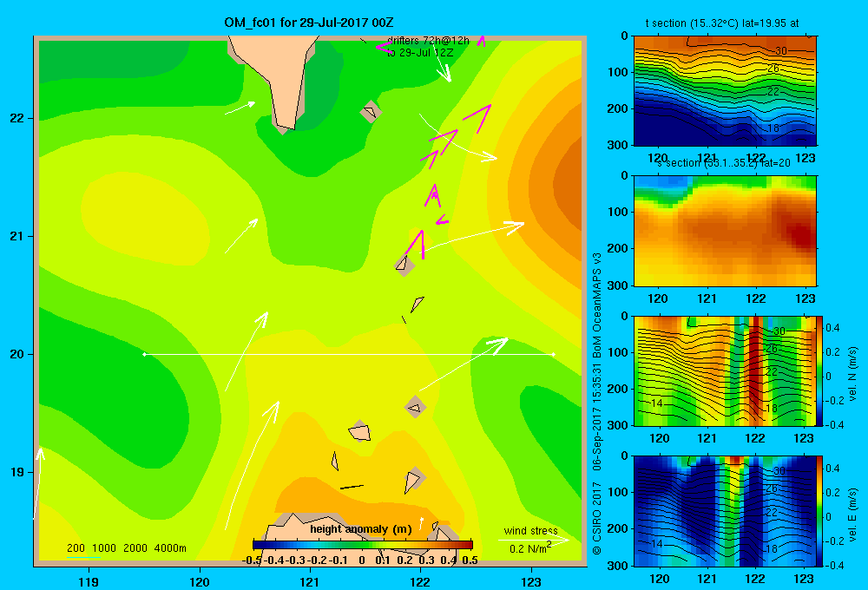Click the 'vel. N (m/s)' axis label

point(853,374)
